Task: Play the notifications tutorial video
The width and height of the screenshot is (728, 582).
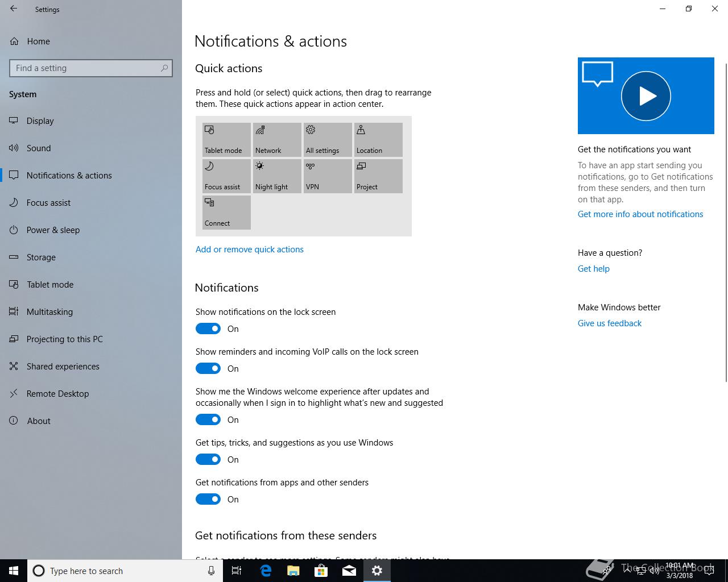Action: point(646,95)
